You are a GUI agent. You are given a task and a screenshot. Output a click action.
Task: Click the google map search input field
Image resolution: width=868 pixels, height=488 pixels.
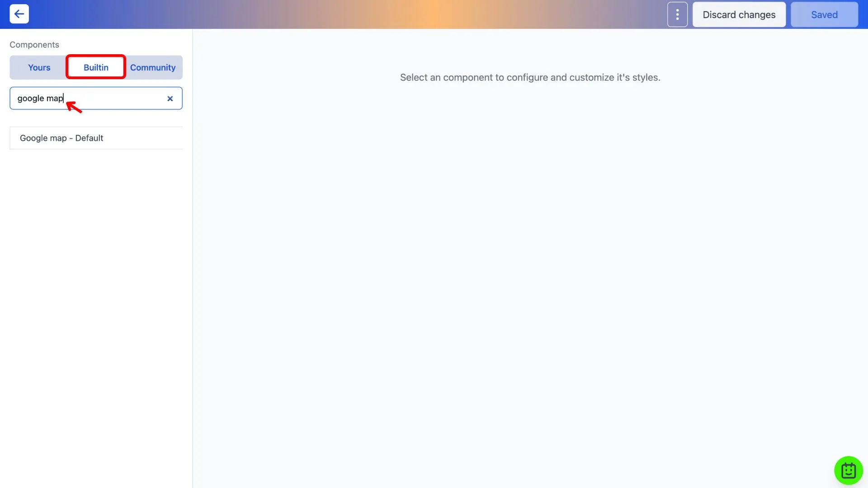(x=96, y=98)
